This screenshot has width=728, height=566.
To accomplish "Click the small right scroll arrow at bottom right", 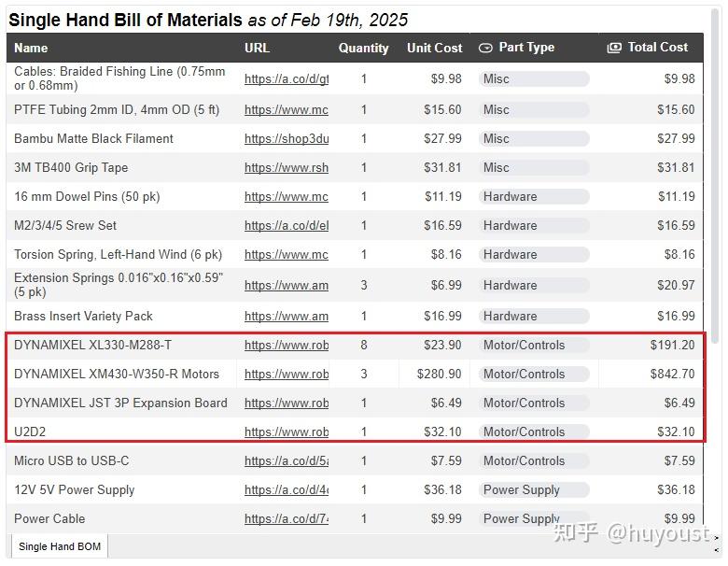I will tap(717, 537).
